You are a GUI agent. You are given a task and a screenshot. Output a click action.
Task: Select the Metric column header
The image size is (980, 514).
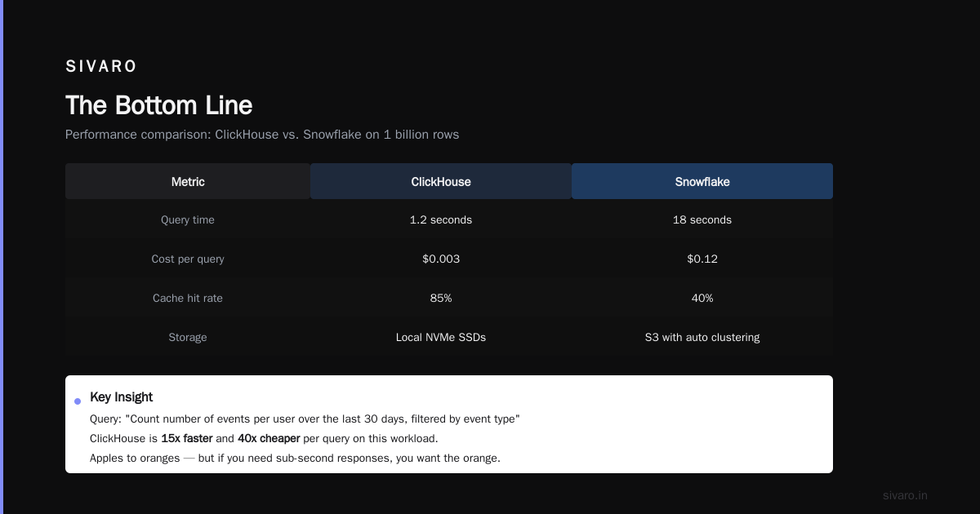pyautogui.click(x=188, y=181)
